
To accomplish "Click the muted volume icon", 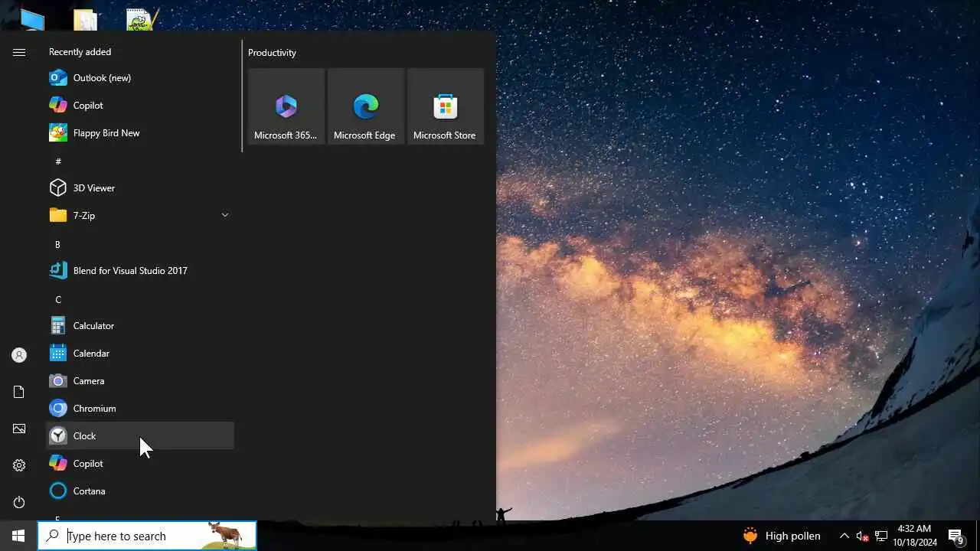I will [x=862, y=536].
